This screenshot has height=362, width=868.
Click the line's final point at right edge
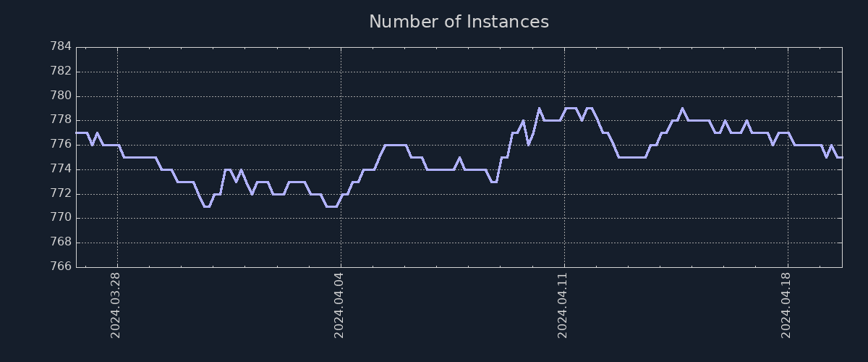[x=841, y=157]
